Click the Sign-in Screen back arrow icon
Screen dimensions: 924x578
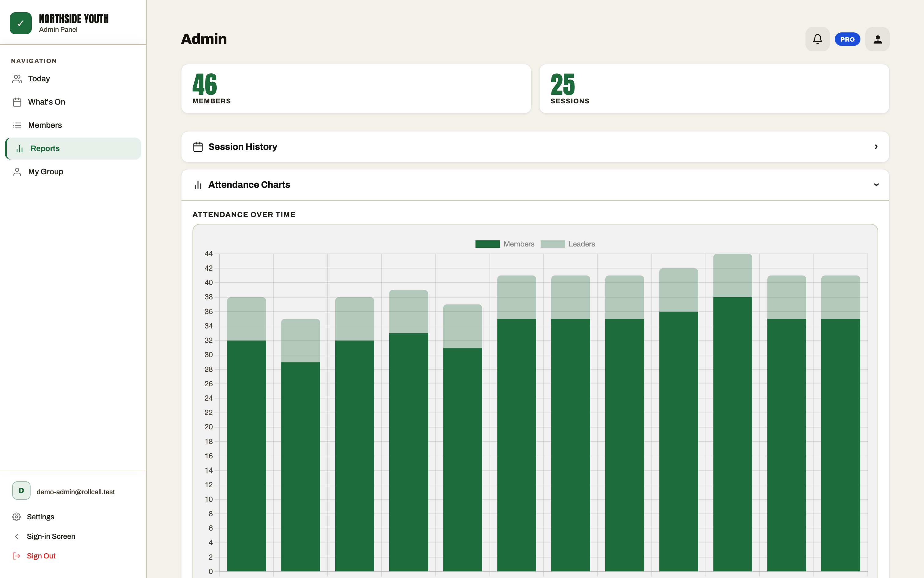tap(16, 536)
